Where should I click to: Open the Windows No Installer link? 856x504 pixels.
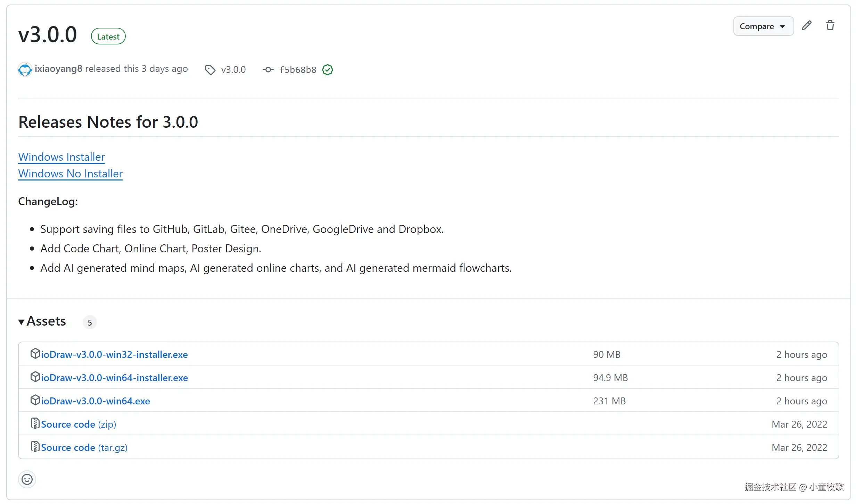coord(70,174)
